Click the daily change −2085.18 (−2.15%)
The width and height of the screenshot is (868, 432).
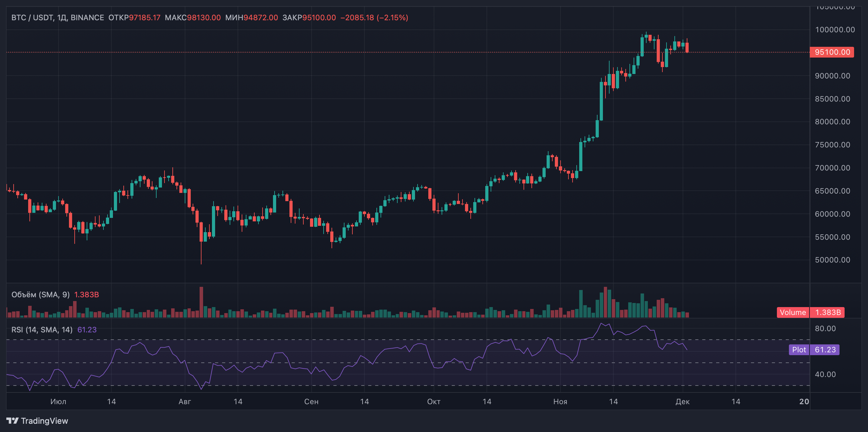click(374, 17)
